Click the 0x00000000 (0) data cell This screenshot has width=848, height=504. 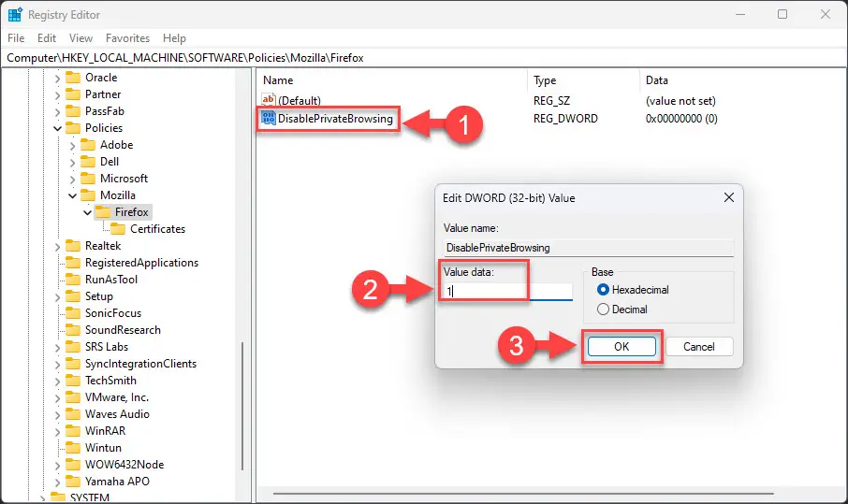tap(681, 119)
